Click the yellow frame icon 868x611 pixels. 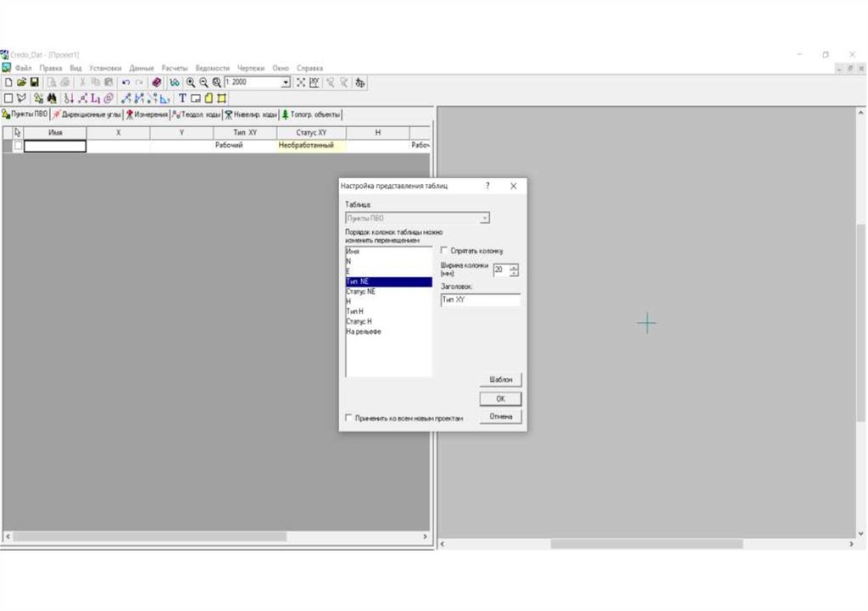pos(221,98)
